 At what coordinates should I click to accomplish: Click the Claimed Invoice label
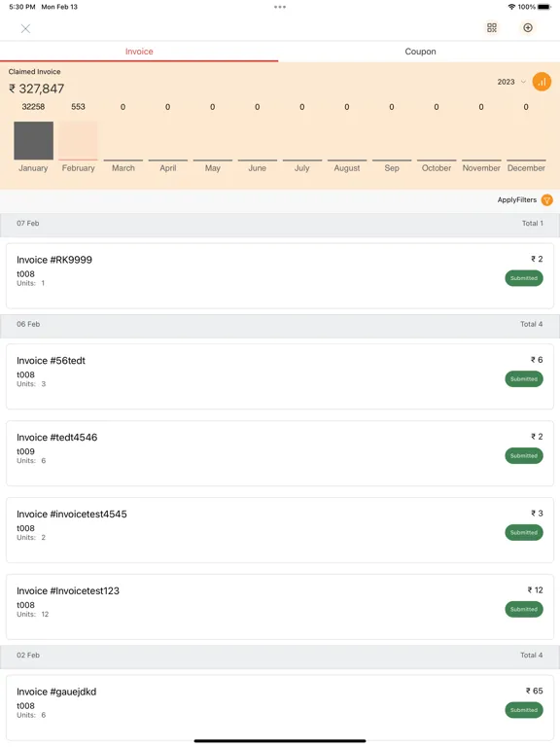[x=34, y=71]
